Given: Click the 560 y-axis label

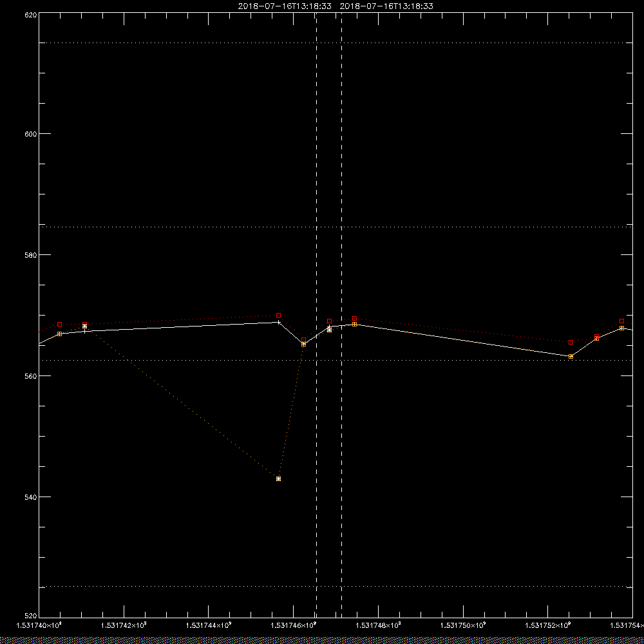Looking at the screenshot, I should (x=31, y=376).
